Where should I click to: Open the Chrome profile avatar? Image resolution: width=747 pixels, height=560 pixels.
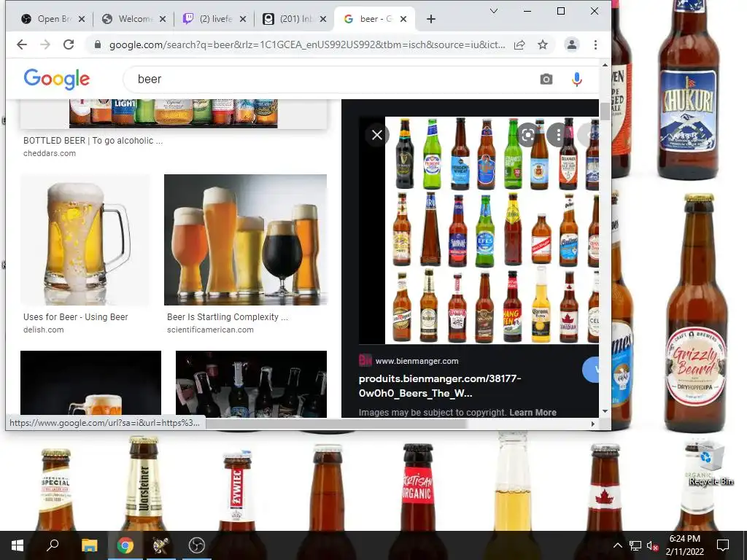[x=572, y=44]
